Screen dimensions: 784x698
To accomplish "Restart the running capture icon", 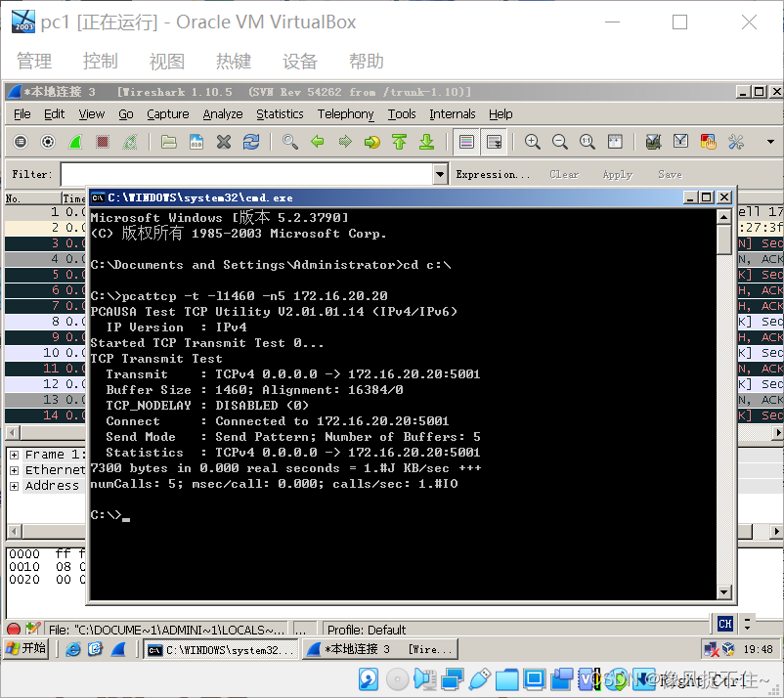I will click(130, 142).
